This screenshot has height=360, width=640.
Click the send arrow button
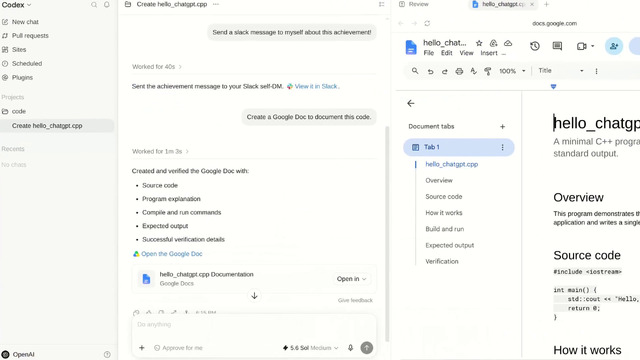click(x=367, y=348)
